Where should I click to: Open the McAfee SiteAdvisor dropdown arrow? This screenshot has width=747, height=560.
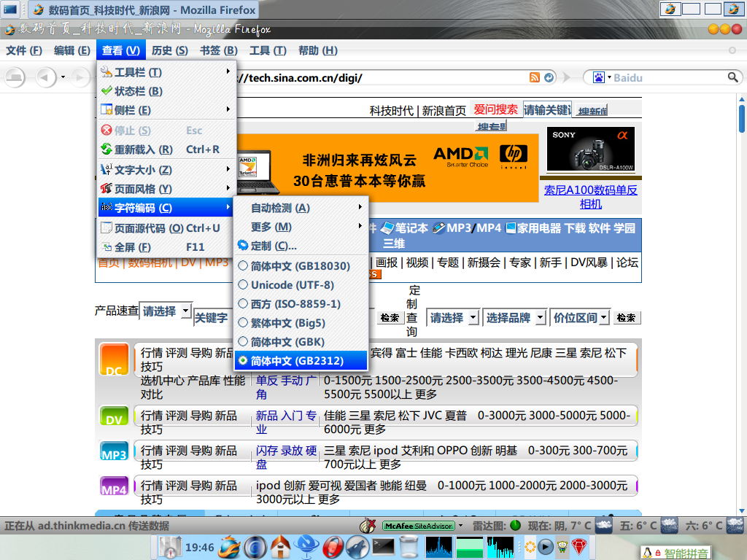(x=460, y=526)
